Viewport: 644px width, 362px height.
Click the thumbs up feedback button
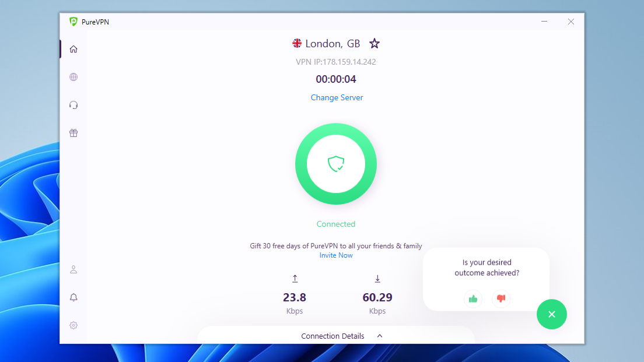[473, 298]
